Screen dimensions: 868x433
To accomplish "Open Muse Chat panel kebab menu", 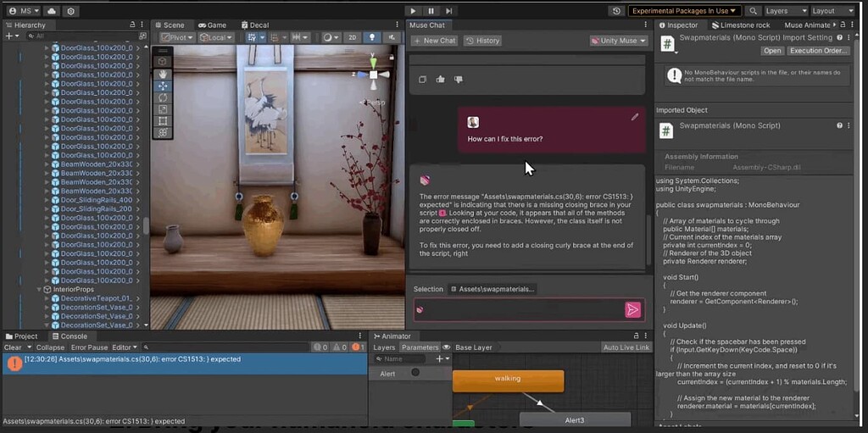I will point(645,25).
